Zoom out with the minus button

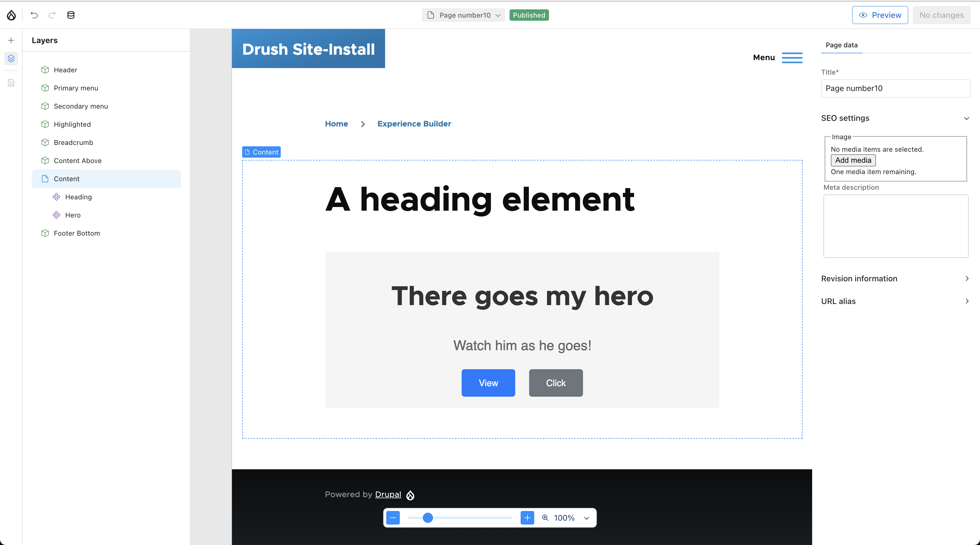[x=393, y=518]
